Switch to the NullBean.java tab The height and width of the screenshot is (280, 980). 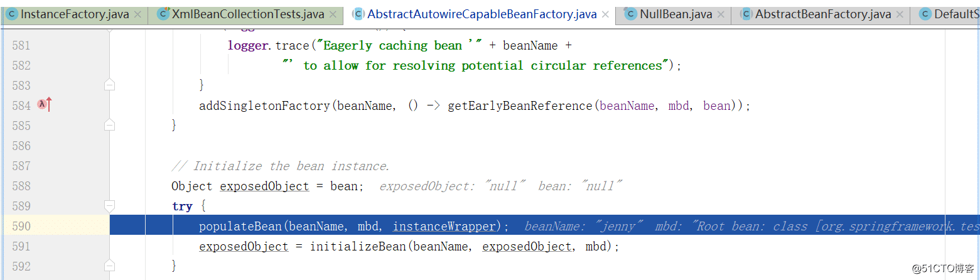pos(676,14)
